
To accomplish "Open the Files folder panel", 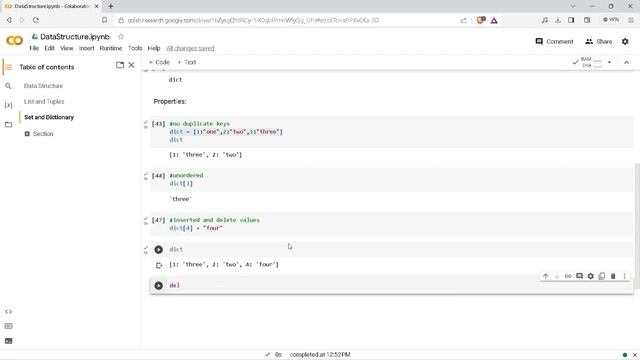I will pos(8,124).
